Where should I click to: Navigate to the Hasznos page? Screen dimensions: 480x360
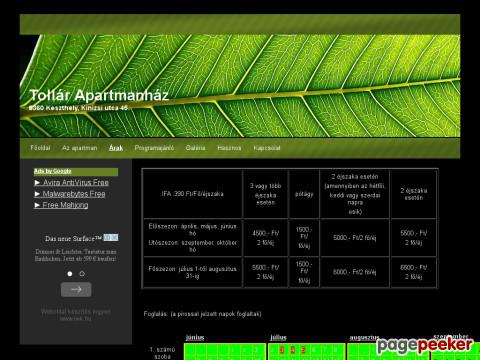point(229,148)
